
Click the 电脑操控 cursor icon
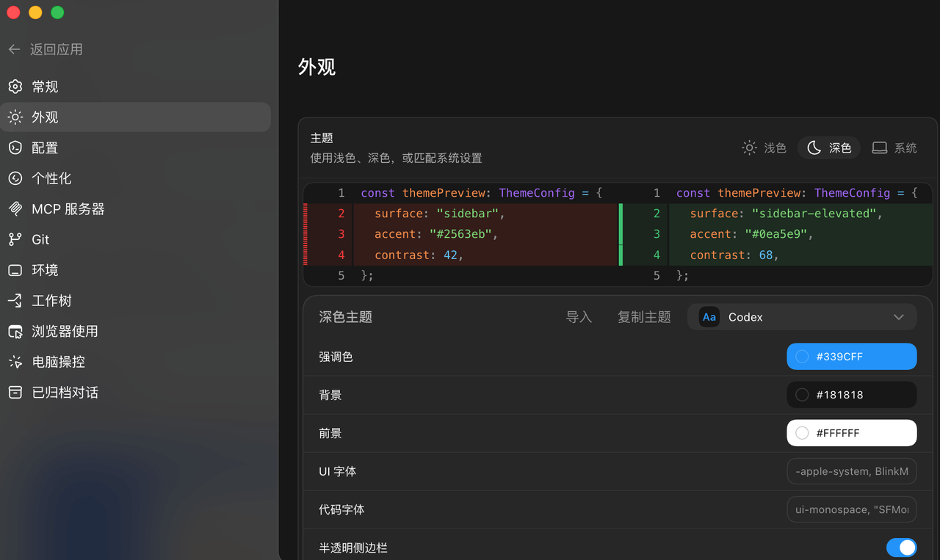tap(15, 362)
